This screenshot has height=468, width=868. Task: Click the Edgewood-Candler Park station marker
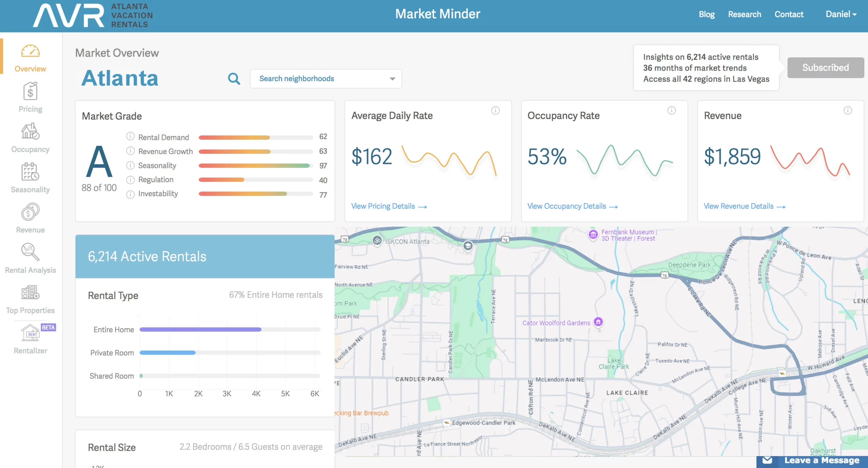coord(447,423)
